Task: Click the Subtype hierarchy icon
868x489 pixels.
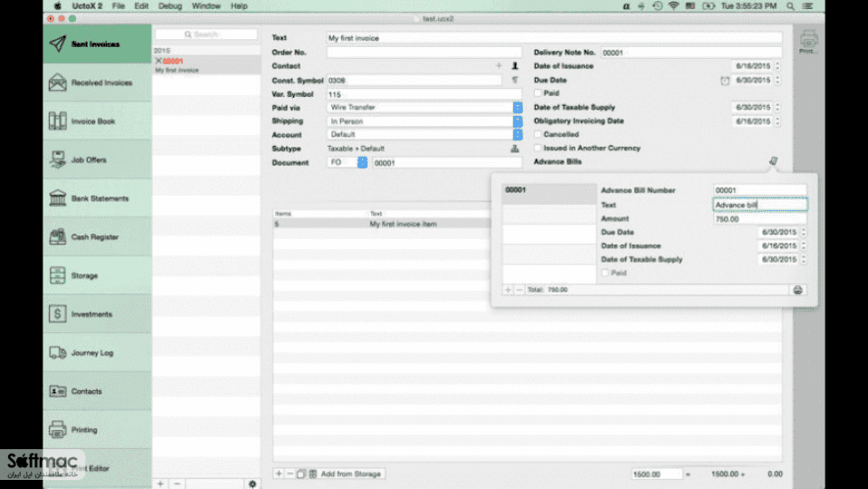Action: (x=515, y=149)
